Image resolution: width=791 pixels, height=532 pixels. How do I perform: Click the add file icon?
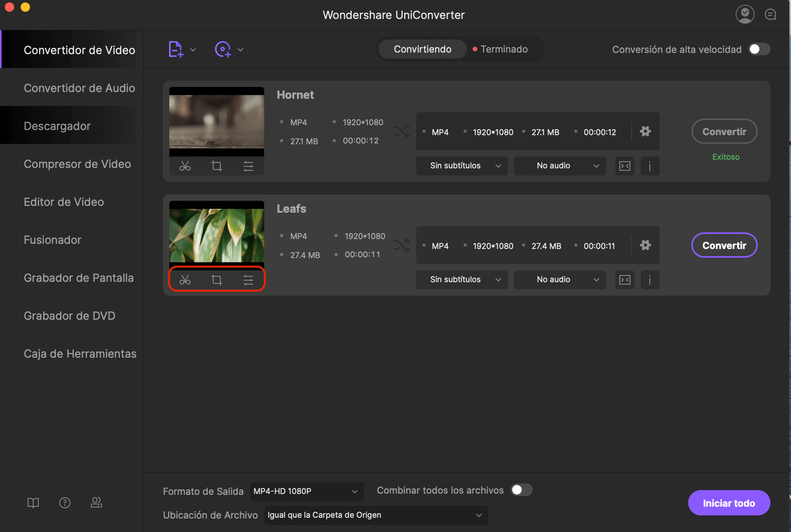click(176, 49)
